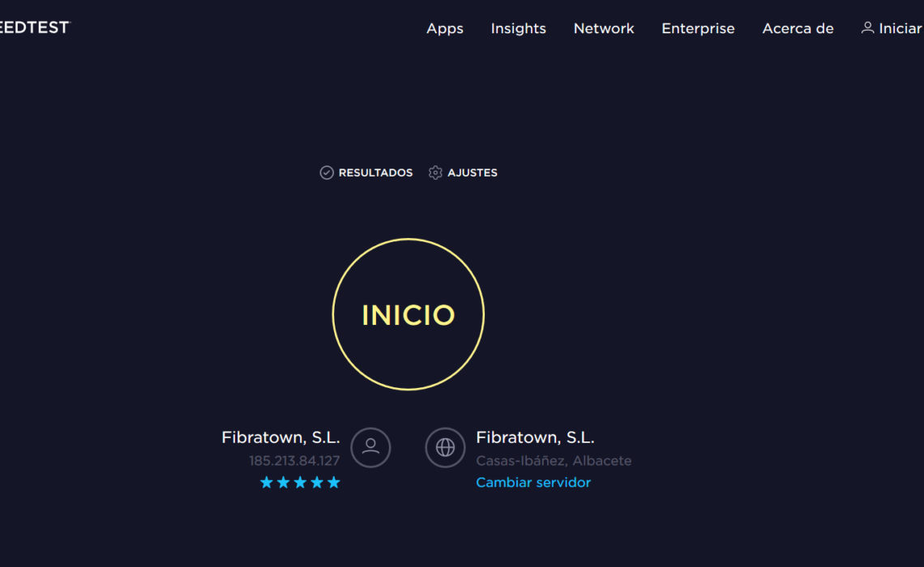Click the checkmark icon beside RESULTADOS
This screenshot has width=924, height=567.
pyautogui.click(x=327, y=173)
